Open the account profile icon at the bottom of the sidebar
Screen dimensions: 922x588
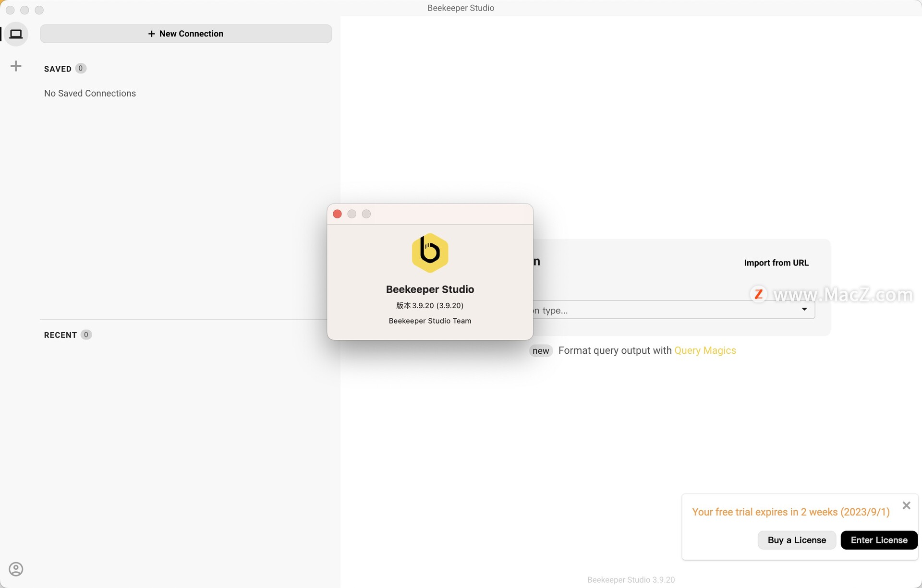[x=16, y=569]
